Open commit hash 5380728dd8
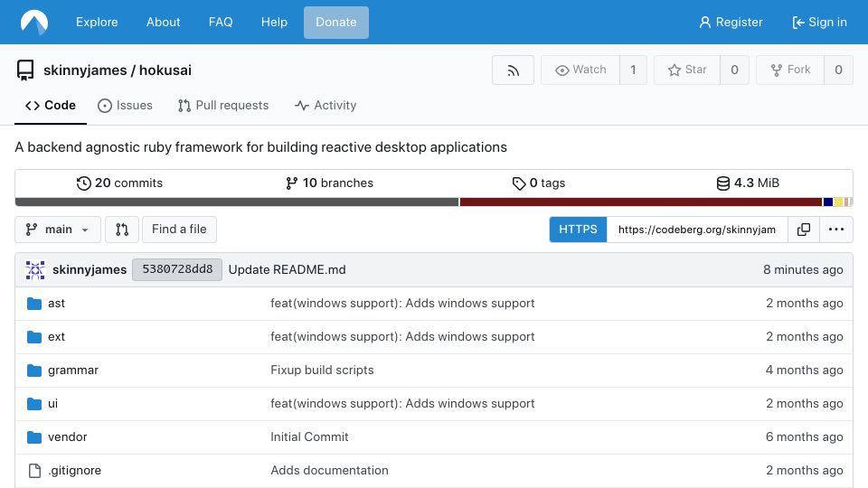Viewport: 868px width, 488px height. (177, 269)
